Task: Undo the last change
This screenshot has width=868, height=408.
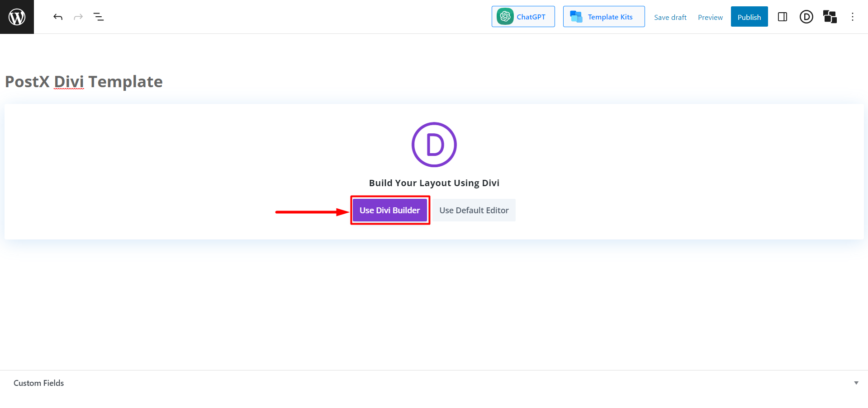Action: (x=58, y=17)
